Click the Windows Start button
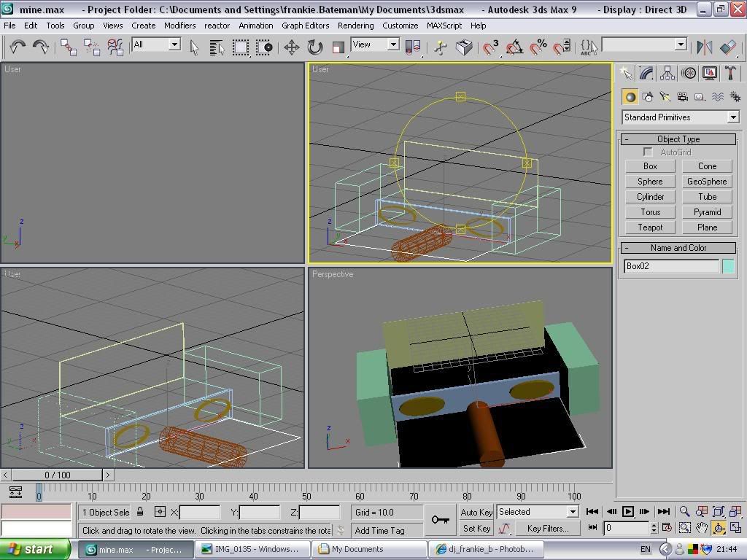The height and width of the screenshot is (560, 747). [x=36, y=550]
